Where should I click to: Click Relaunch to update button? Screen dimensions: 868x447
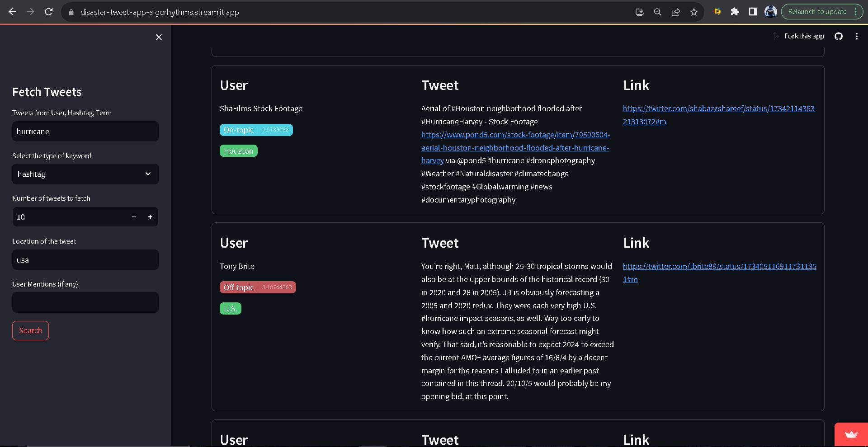coord(817,12)
